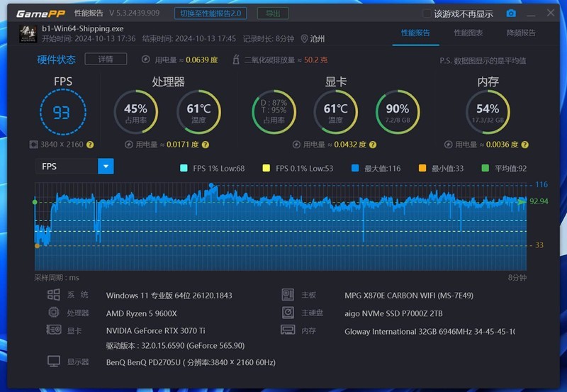Click the CO2 emission bottle icon
The image size is (567, 392).
236,60
